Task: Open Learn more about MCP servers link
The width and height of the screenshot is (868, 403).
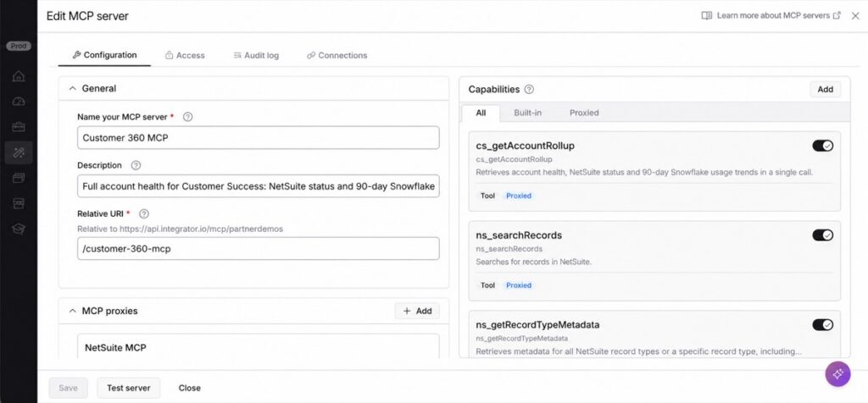Action: coord(771,16)
